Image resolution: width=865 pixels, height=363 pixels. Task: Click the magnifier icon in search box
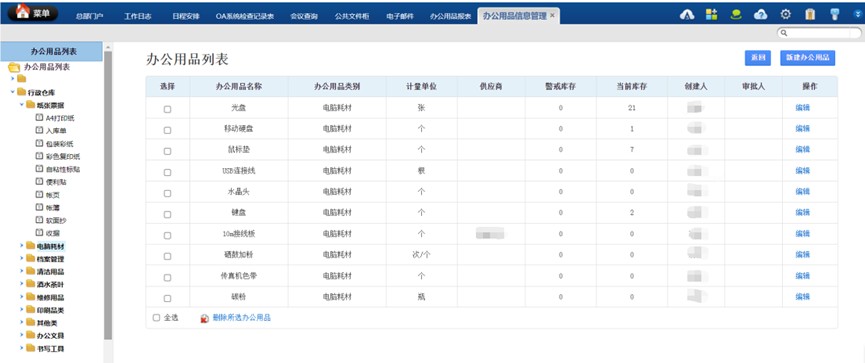click(x=784, y=33)
